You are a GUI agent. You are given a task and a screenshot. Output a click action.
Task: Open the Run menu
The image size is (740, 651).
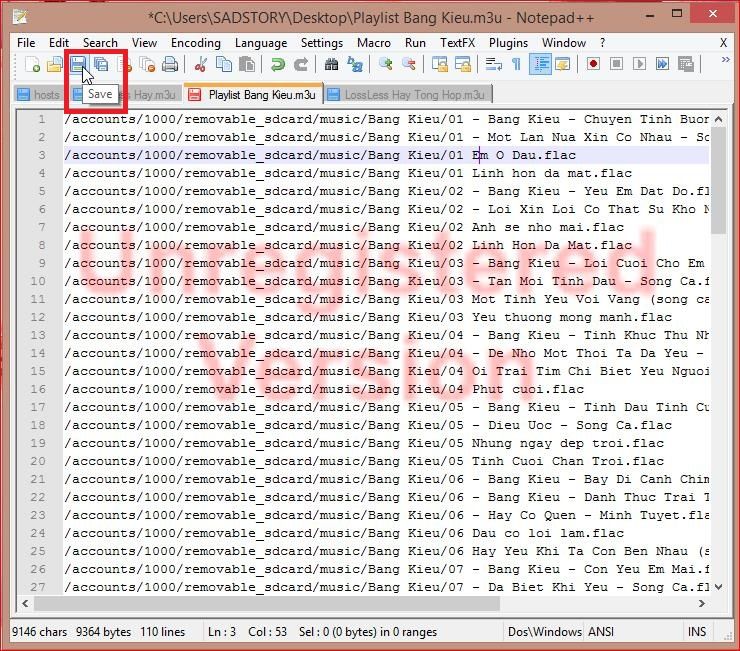pos(415,42)
